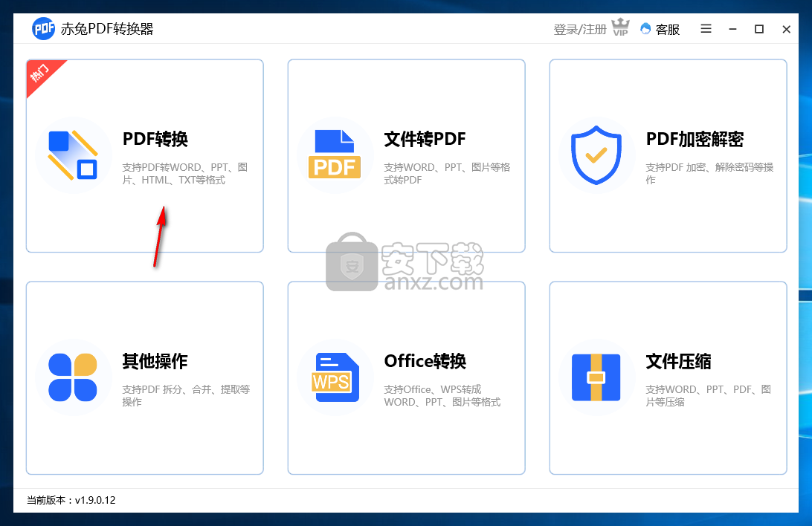Maximize the converter window
Image resolution: width=812 pixels, height=526 pixels.
pyautogui.click(x=759, y=29)
